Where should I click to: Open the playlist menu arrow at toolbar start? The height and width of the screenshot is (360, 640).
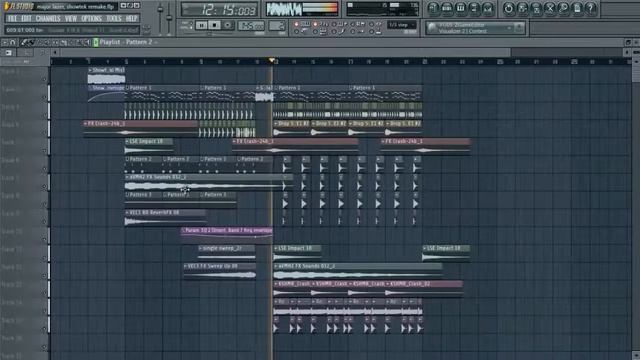(x=5, y=42)
